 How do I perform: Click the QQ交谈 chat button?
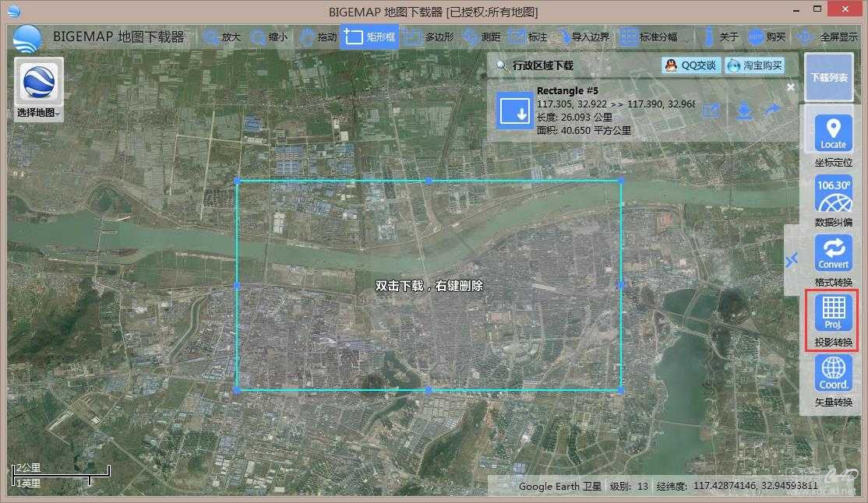(690, 65)
